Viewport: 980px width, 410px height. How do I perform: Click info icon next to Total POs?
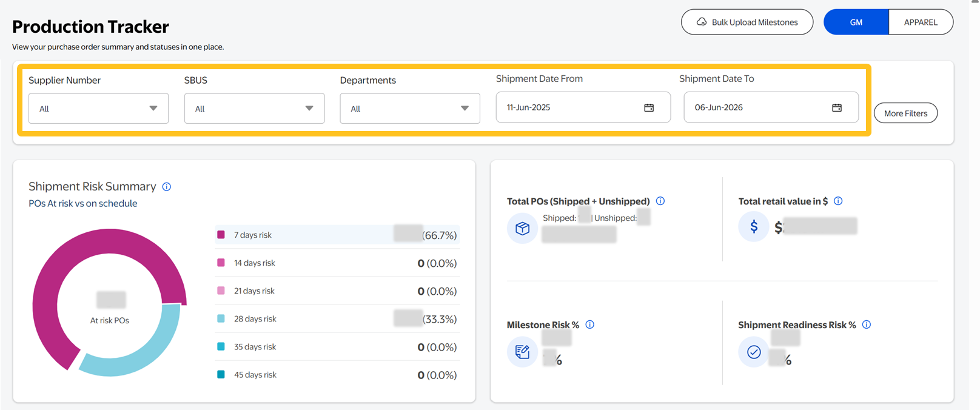point(660,201)
